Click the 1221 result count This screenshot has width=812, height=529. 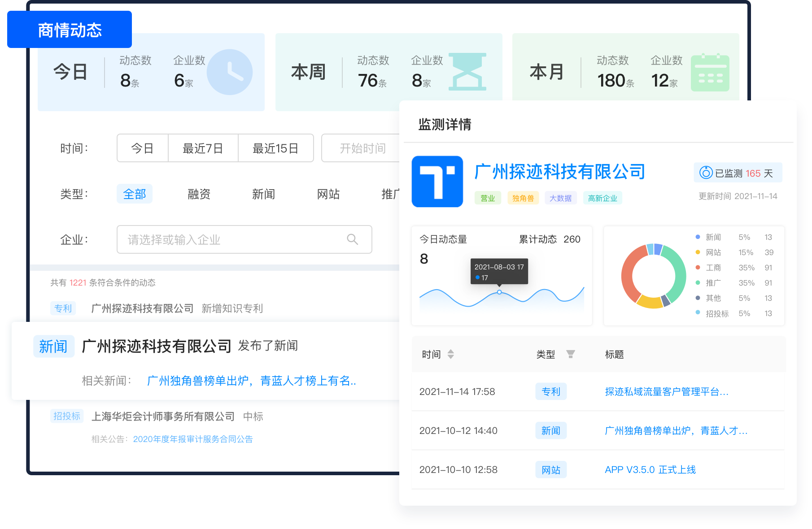(78, 282)
